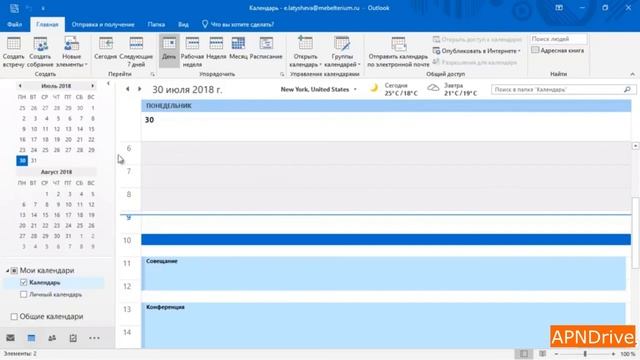Click tomorrow's weather forecast (Завтра)

coord(452,89)
